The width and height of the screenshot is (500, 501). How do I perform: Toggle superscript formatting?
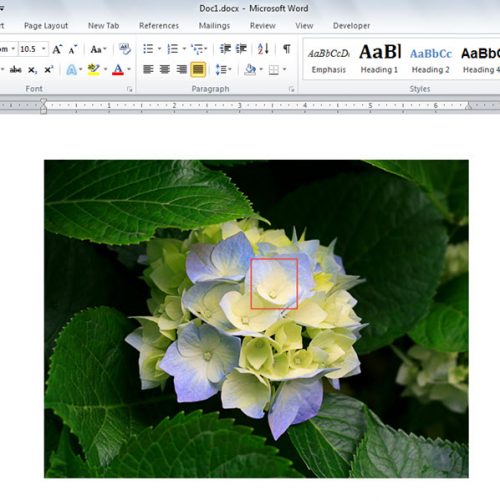point(49,70)
